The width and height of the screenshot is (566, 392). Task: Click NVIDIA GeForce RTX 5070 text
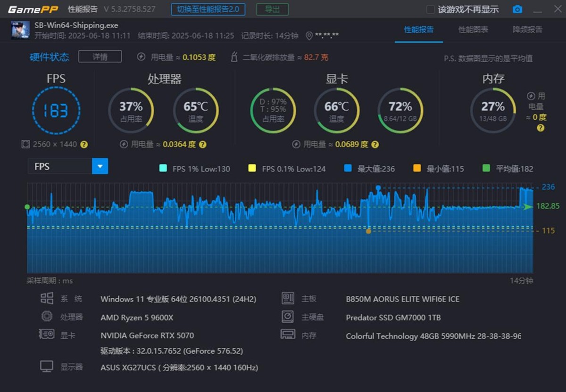[x=147, y=335]
